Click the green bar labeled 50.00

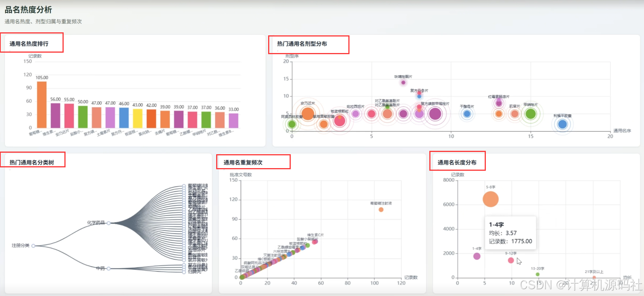(83, 117)
